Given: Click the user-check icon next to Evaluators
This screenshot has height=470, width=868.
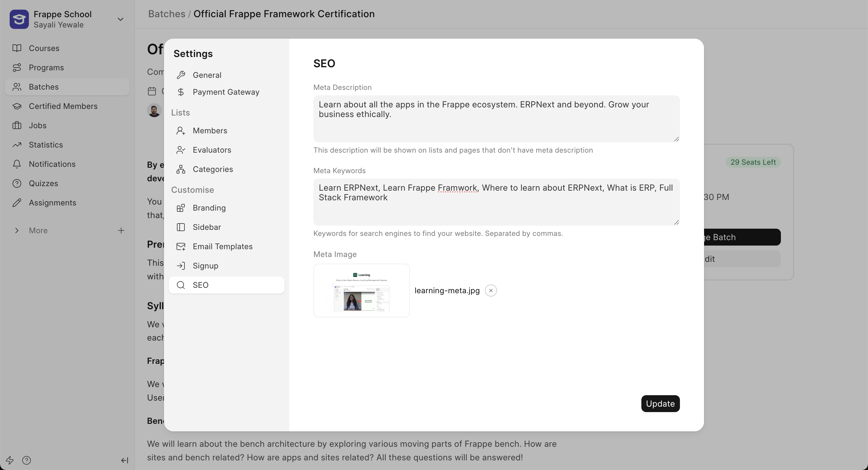Looking at the screenshot, I should click(181, 150).
